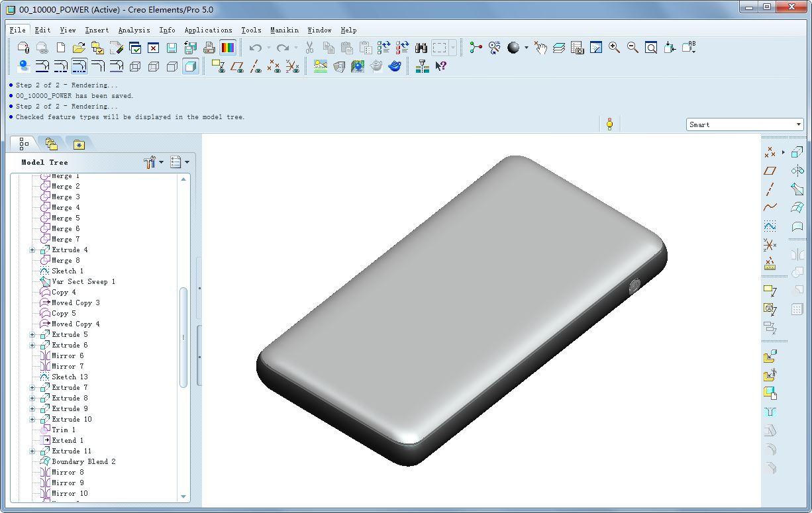Open Find with the binoculars icon

tap(421, 48)
